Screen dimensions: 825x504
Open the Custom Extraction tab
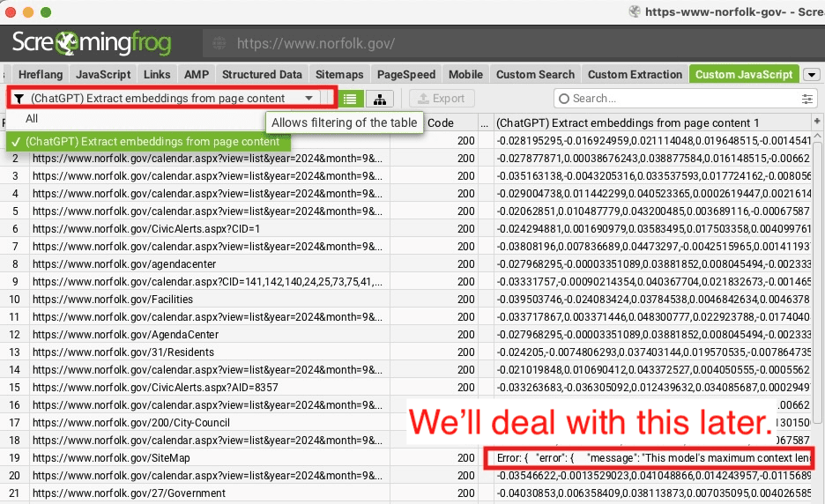(635, 75)
